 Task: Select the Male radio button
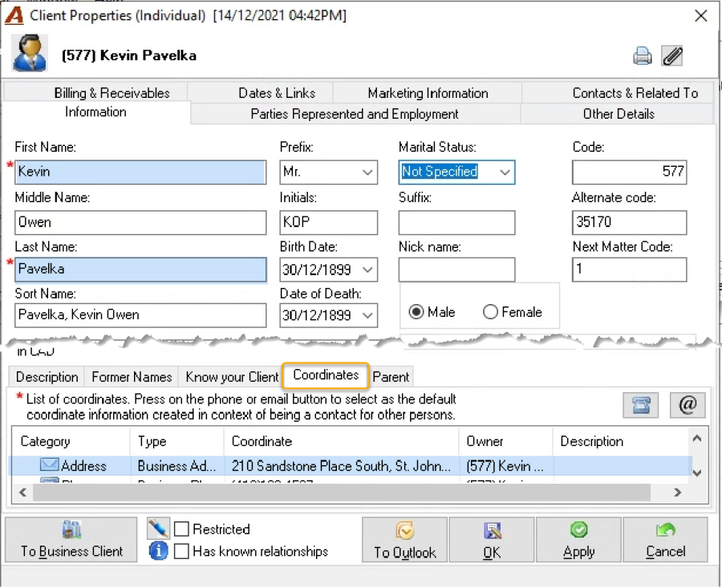(x=416, y=312)
